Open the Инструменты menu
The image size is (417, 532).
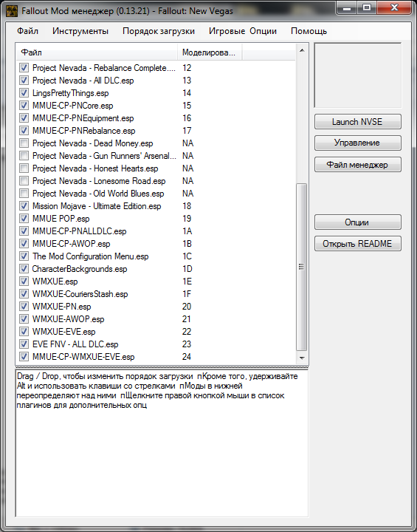[x=80, y=31]
